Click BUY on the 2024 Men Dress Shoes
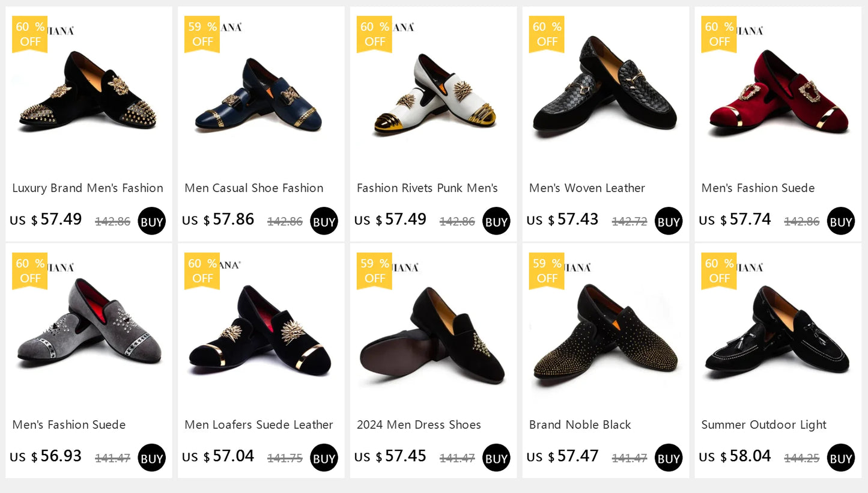The height and width of the screenshot is (493, 868). 496,458
